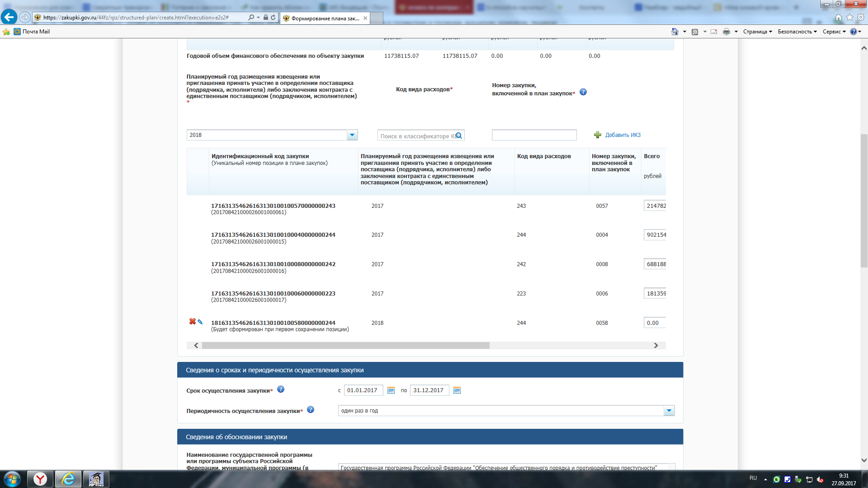Click help icon next to Периодичность осуществления закупки
Image resolution: width=868 pixels, height=488 pixels.
tap(311, 410)
